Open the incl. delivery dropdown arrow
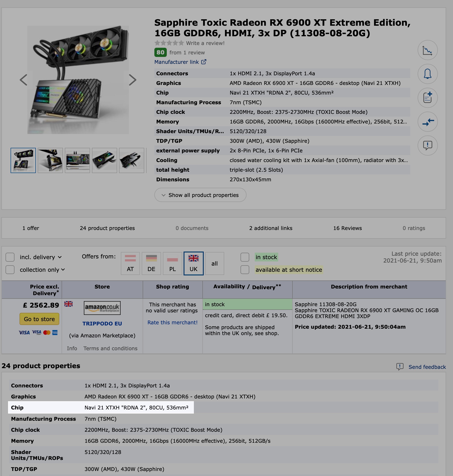 coord(60,257)
